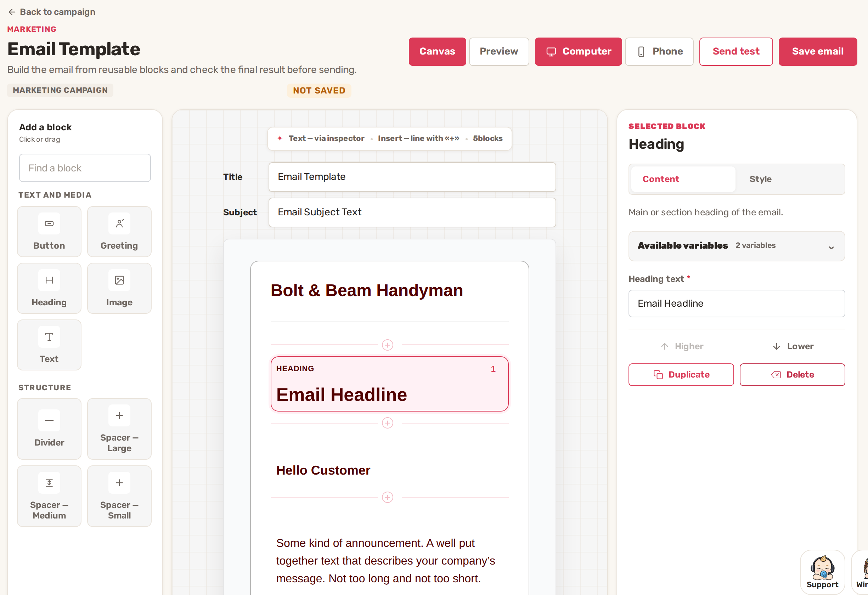Viewport: 868px width, 595px height.
Task: Duplicate the selected Heading block
Action: [681, 374]
